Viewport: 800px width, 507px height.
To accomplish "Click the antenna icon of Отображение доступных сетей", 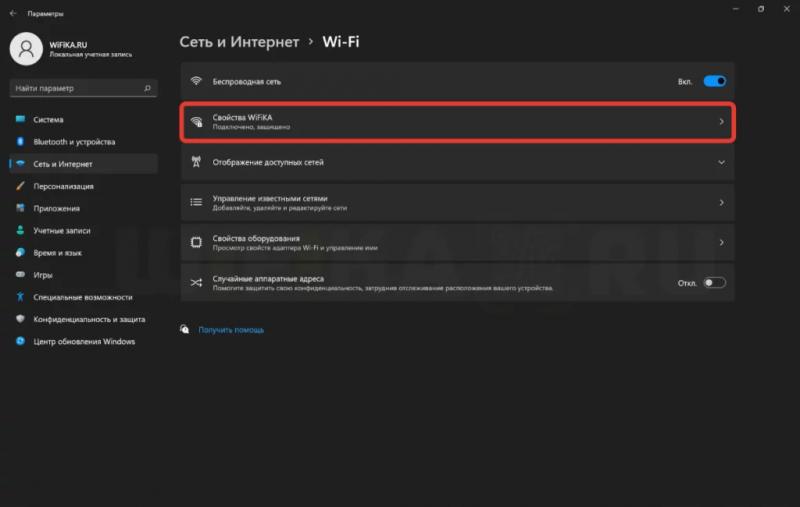I will 196,162.
